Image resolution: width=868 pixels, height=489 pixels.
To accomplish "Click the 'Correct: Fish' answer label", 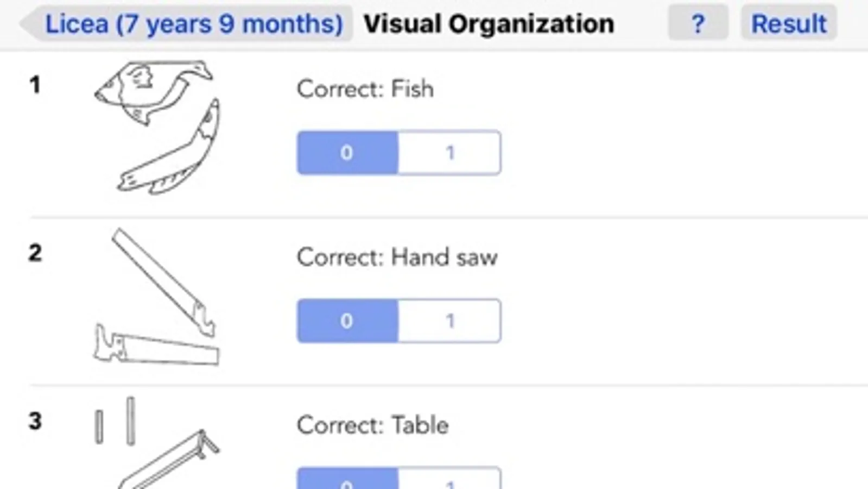I will 365,89.
